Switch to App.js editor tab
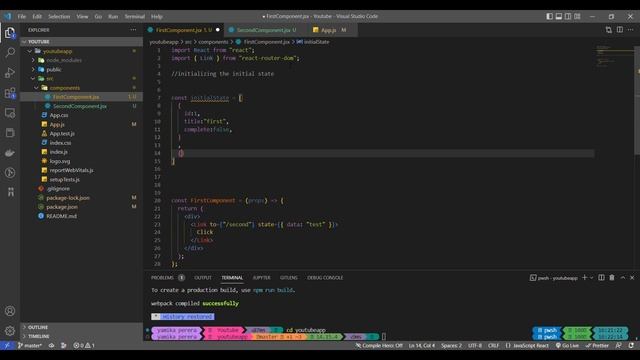This screenshot has width=640, height=360. pyautogui.click(x=332, y=30)
